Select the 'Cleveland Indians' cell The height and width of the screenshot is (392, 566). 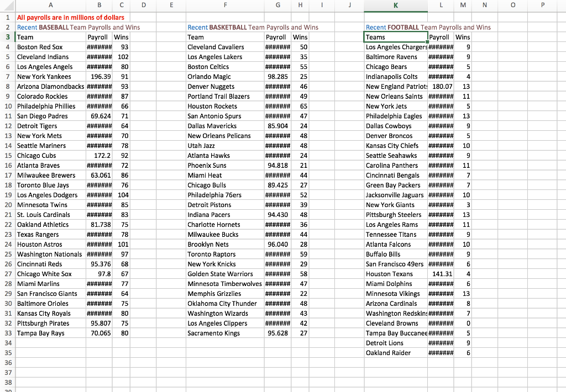click(x=50, y=57)
